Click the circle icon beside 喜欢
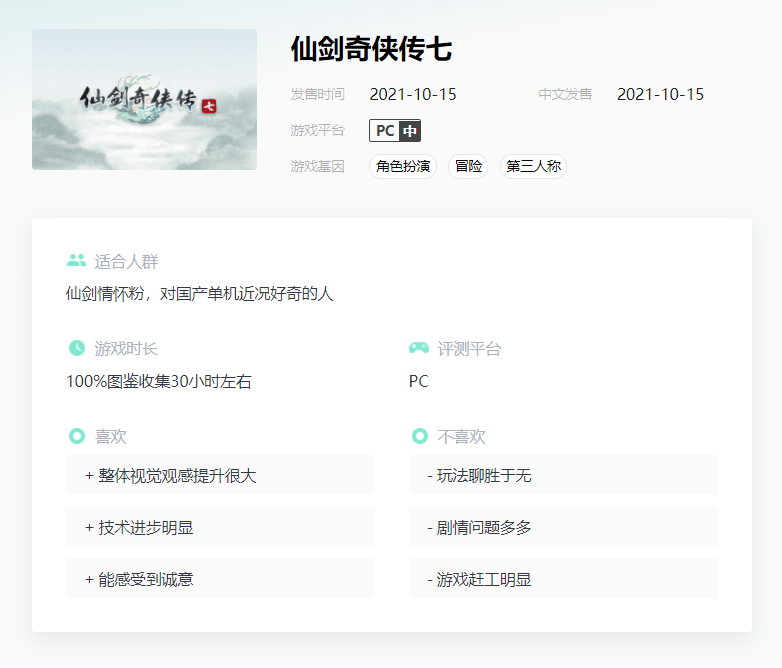 pyautogui.click(x=77, y=436)
